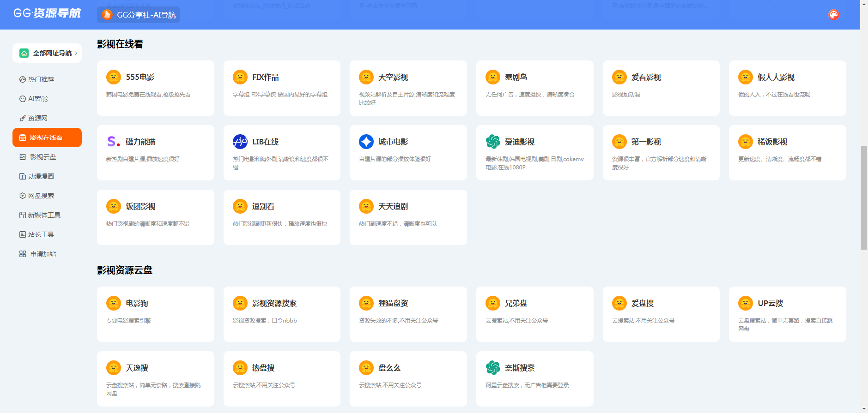Click the green home icon in 全部网址导航

tap(24, 53)
